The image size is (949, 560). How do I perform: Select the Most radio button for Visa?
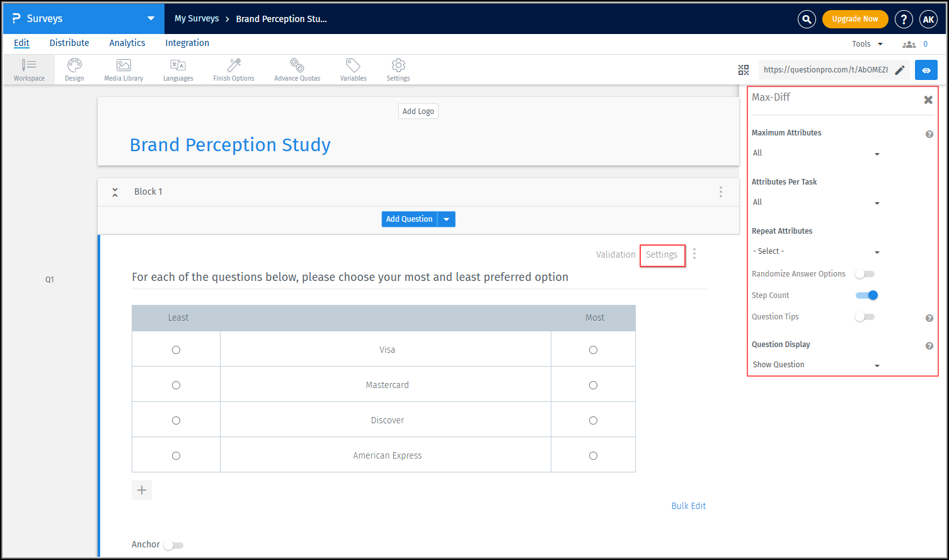(592, 350)
